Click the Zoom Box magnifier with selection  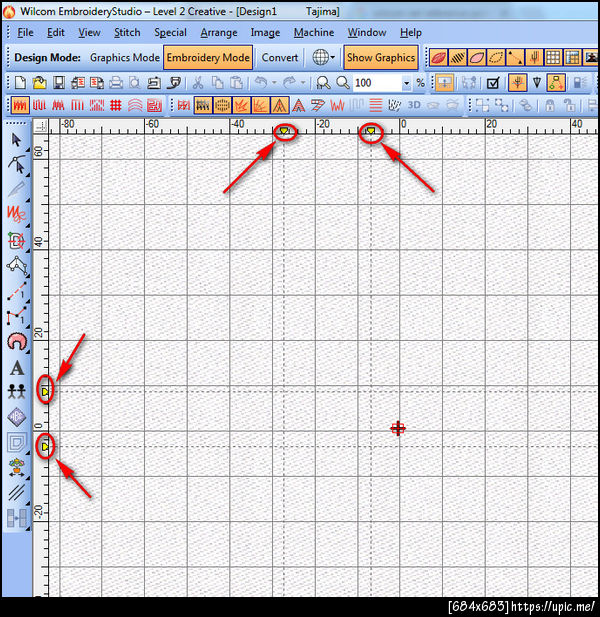pos(323,83)
